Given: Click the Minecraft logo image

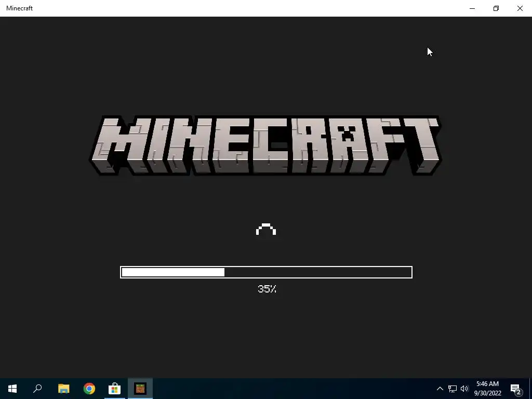Looking at the screenshot, I should [x=265, y=145].
